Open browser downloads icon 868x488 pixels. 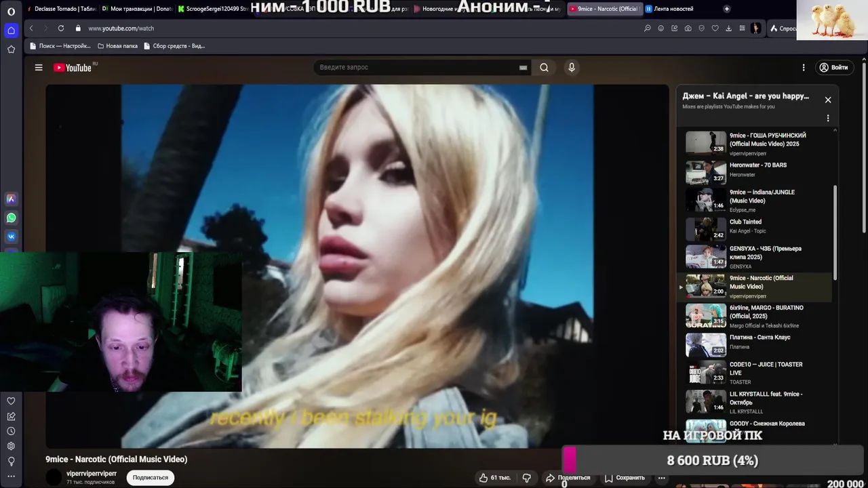(728, 28)
